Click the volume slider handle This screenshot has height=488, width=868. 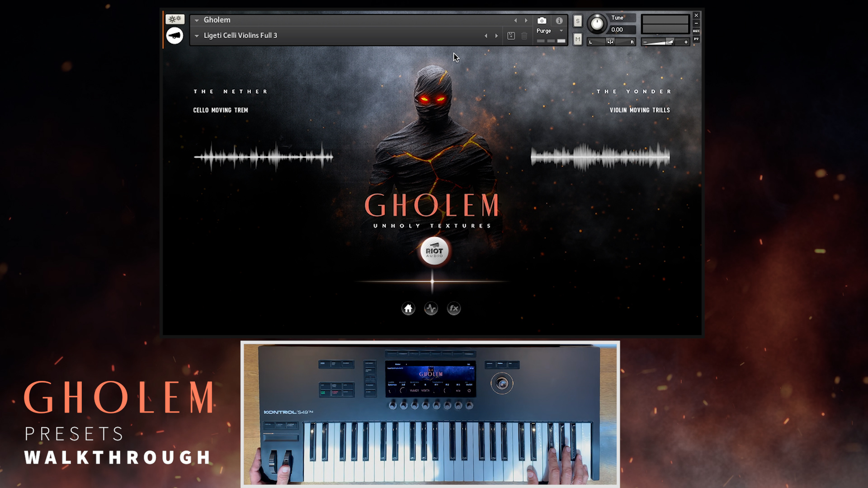click(670, 42)
